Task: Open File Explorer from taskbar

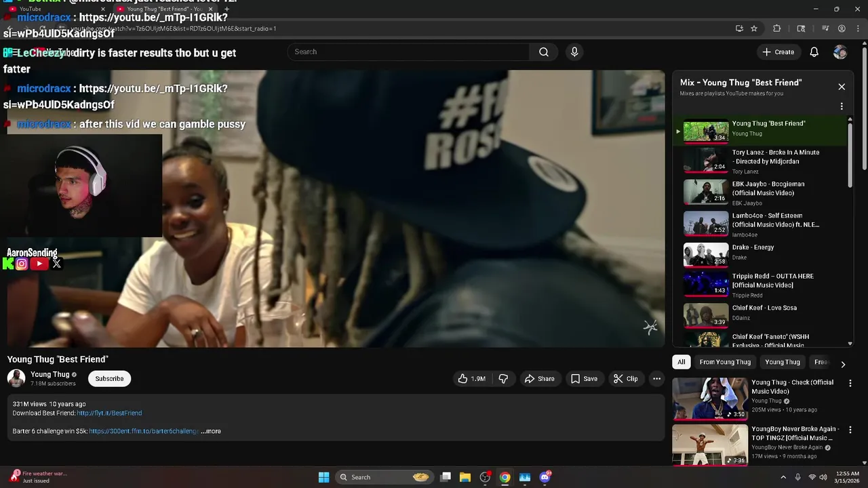Action: click(x=465, y=477)
